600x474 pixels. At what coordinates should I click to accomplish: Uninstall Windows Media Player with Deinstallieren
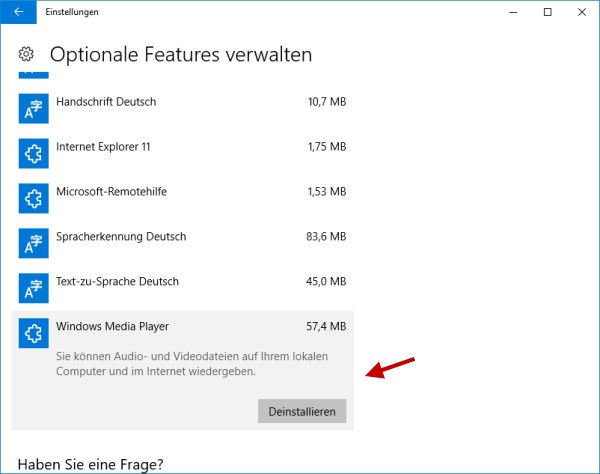(x=302, y=411)
